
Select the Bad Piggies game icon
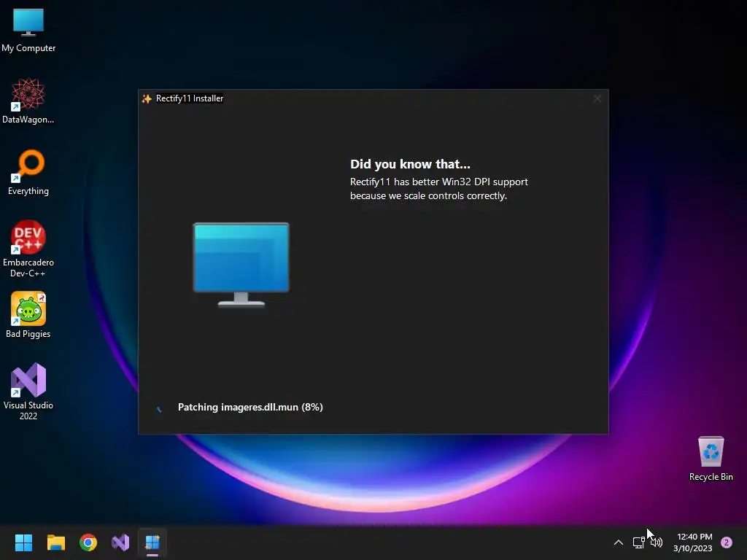pos(28,315)
